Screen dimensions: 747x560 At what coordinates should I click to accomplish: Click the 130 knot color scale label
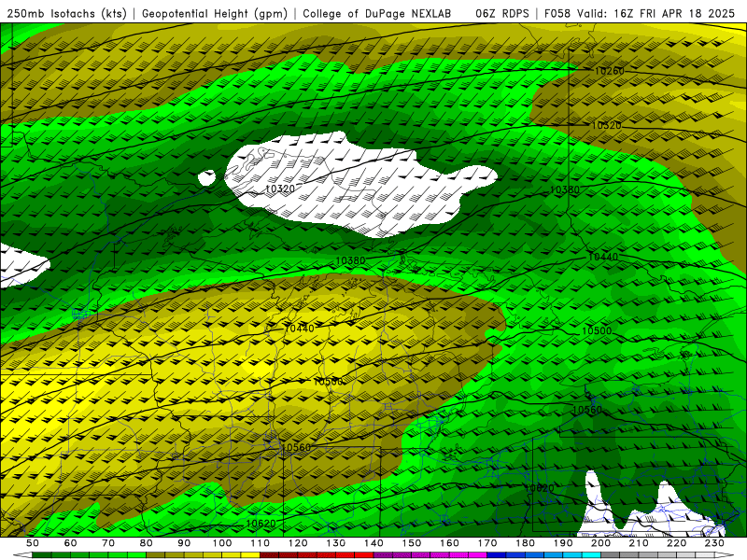click(336, 543)
